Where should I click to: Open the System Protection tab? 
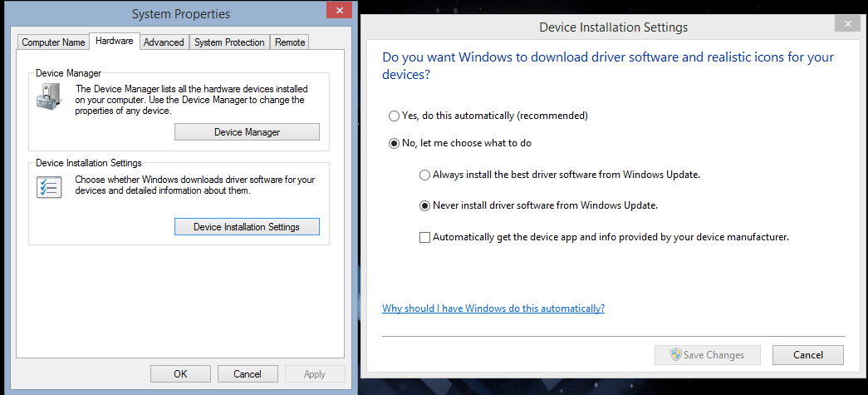tap(229, 42)
